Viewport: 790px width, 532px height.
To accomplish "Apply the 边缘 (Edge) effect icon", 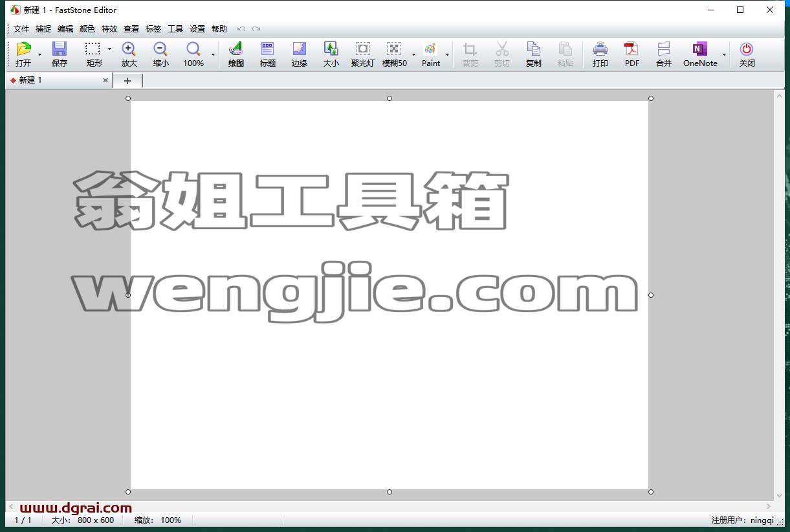I will point(300,54).
